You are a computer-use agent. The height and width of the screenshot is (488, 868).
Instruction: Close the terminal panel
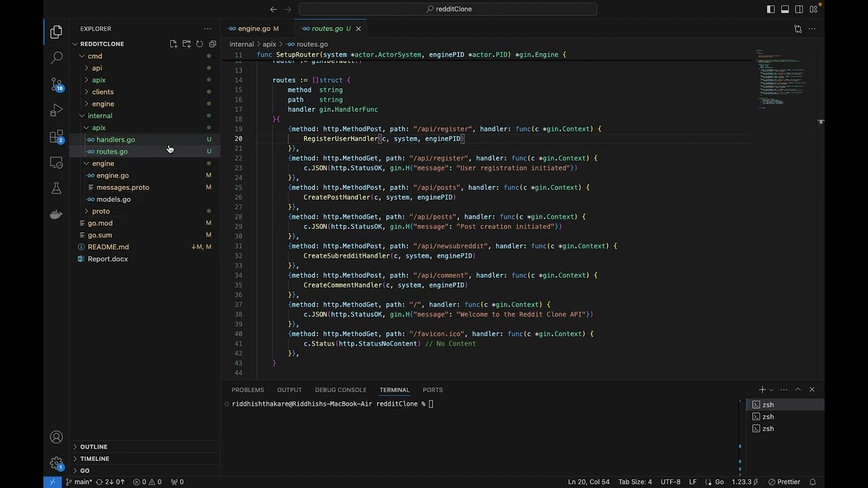812,390
